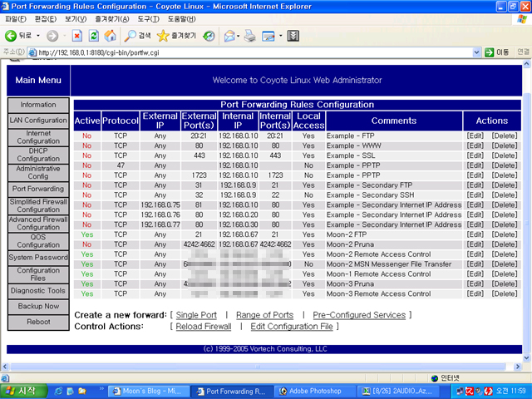The width and height of the screenshot is (532, 399).
Task: Edit the Example - FTP rule
Action: pyautogui.click(x=475, y=136)
